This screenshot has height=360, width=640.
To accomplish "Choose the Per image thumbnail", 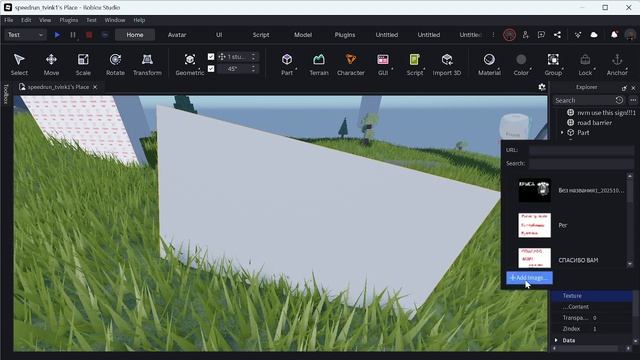I will coord(534,225).
